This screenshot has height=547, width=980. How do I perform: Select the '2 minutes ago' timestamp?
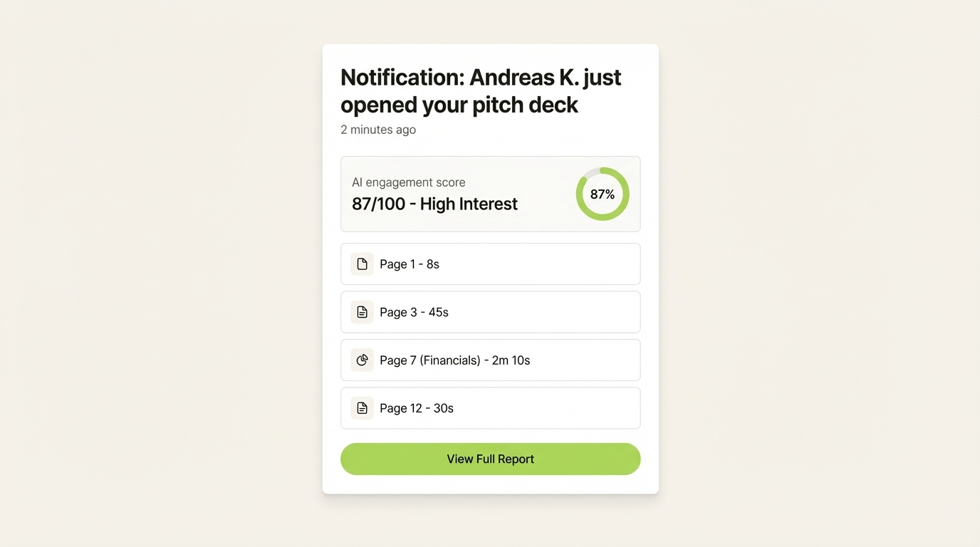[x=378, y=130]
